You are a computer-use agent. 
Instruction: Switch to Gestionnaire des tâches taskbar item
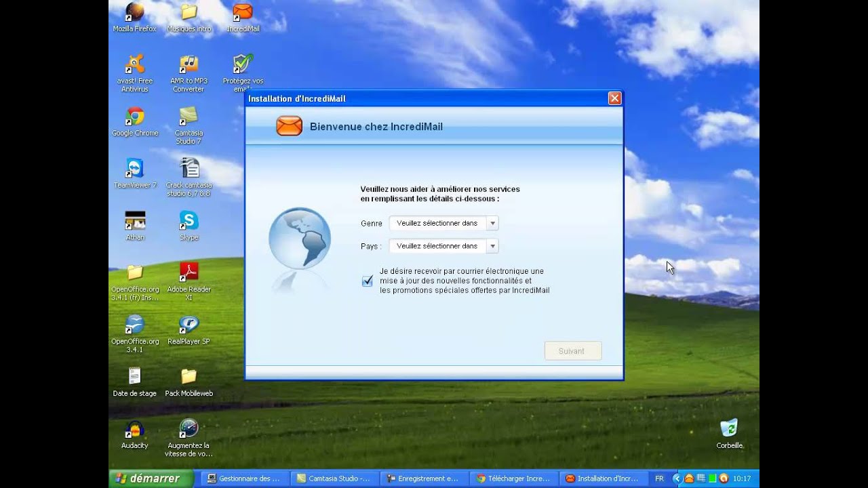click(243, 479)
